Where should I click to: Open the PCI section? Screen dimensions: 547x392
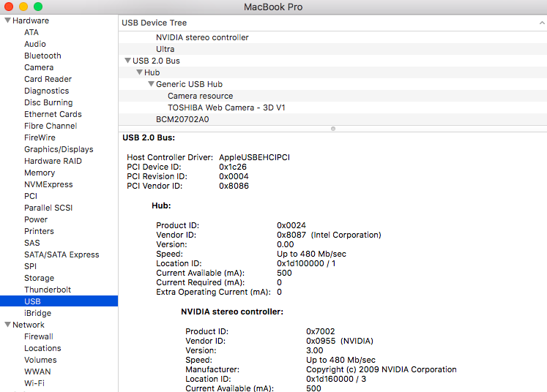pos(31,196)
